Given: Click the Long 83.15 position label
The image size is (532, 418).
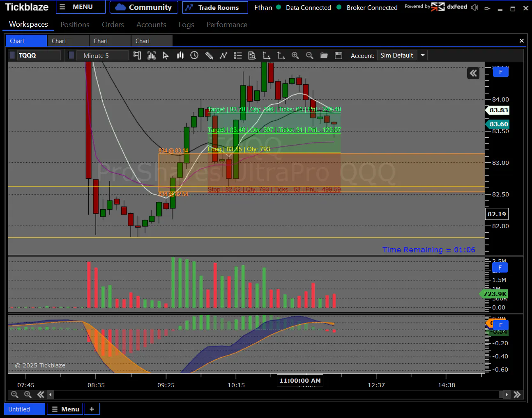Looking at the screenshot, I should point(239,149).
